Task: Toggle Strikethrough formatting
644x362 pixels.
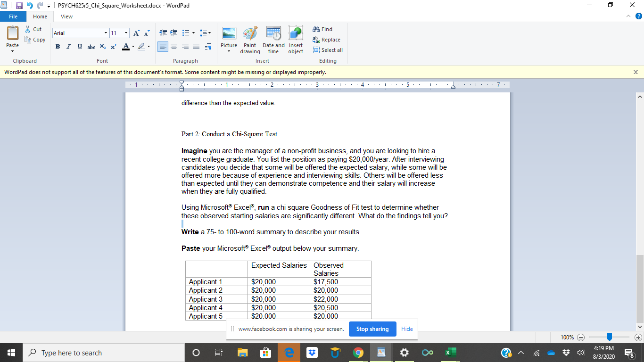Action: click(91, 46)
